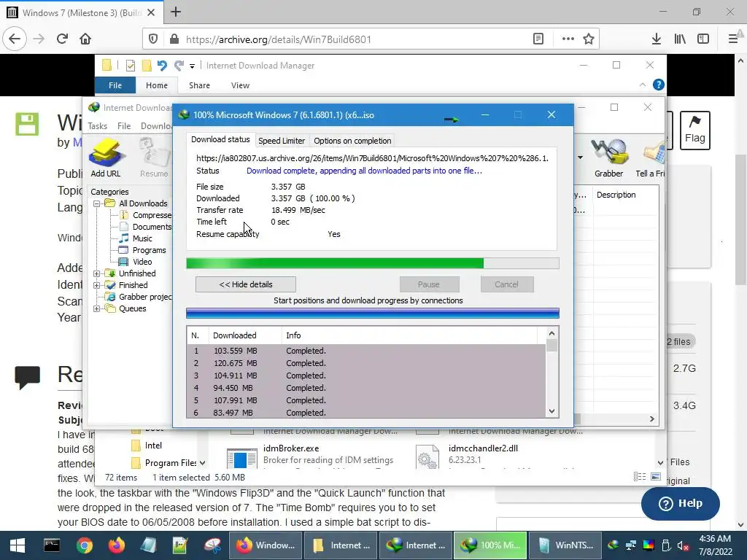Image resolution: width=747 pixels, height=560 pixels.
Task: Toggle the Firefox sidebar icon
Action: [x=703, y=39]
